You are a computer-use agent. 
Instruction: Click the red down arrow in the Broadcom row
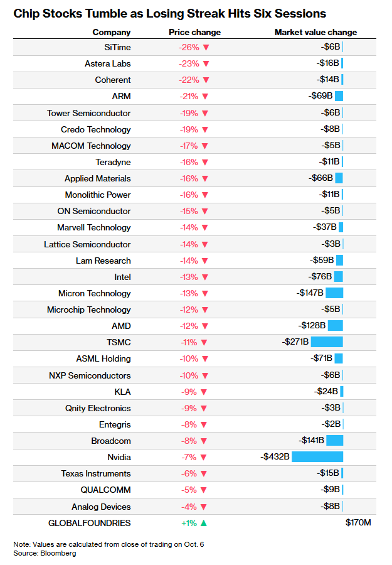tap(204, 441)
